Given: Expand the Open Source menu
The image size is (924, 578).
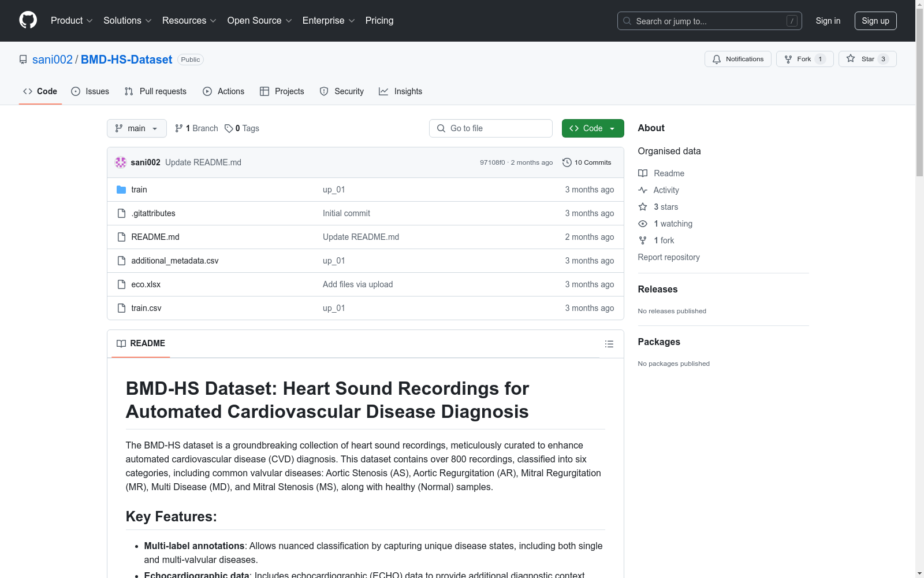Looking at the screenshot, I should click(260, 21).
